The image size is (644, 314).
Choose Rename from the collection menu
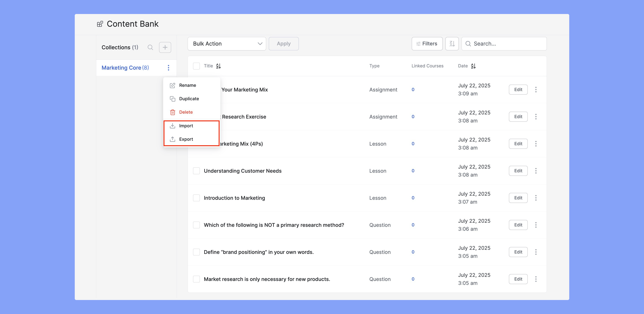192,86
